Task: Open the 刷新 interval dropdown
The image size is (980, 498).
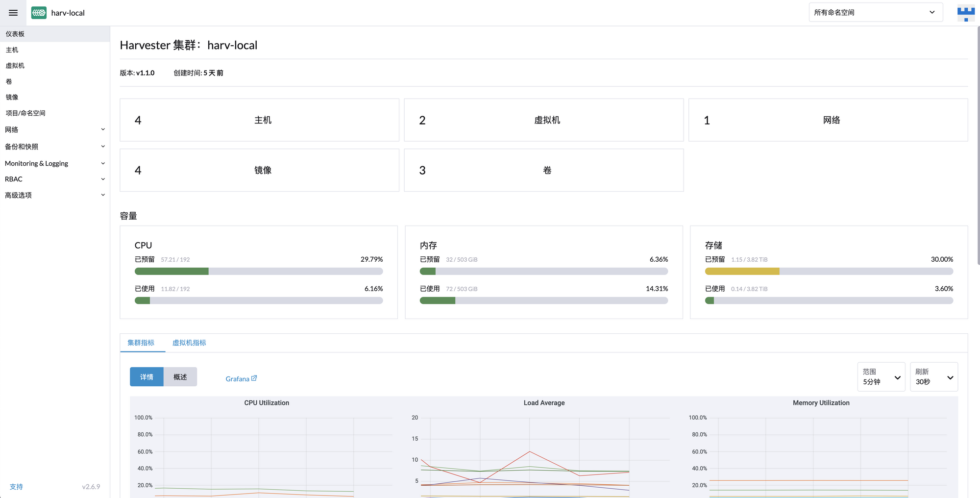Action: pos(933,377)
